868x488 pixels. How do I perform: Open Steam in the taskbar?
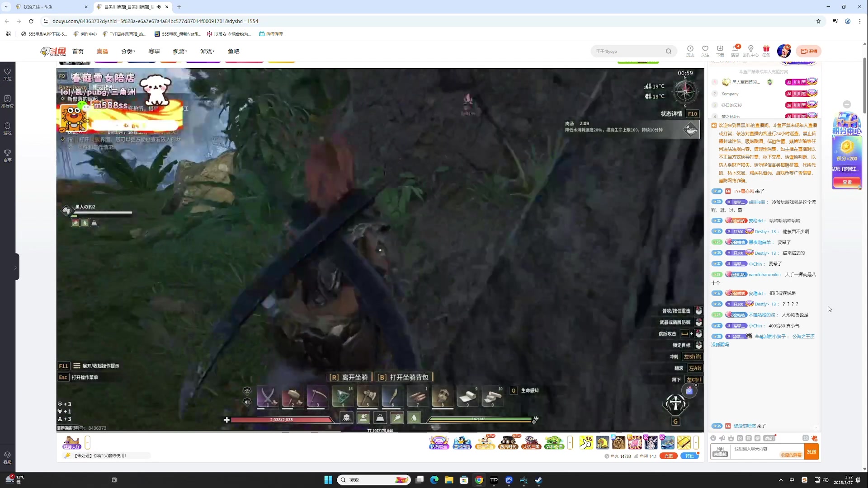(x=538, y=480)
